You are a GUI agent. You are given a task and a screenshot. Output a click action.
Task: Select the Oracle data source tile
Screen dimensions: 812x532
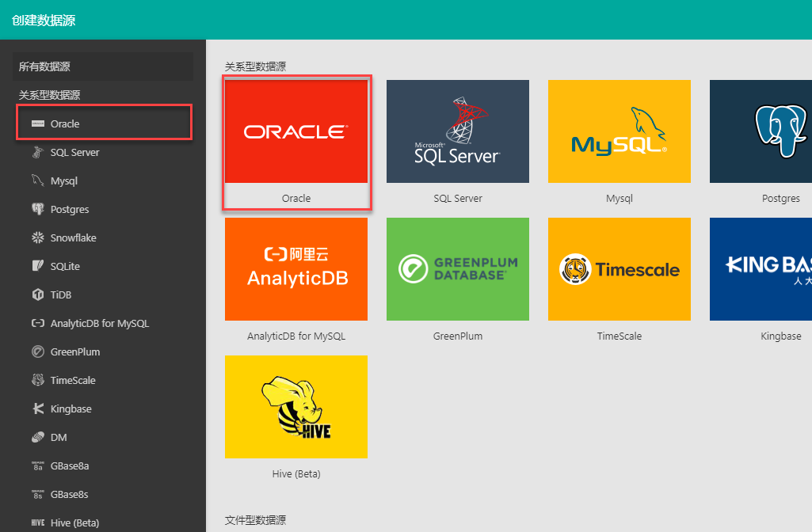pos(296,131)
